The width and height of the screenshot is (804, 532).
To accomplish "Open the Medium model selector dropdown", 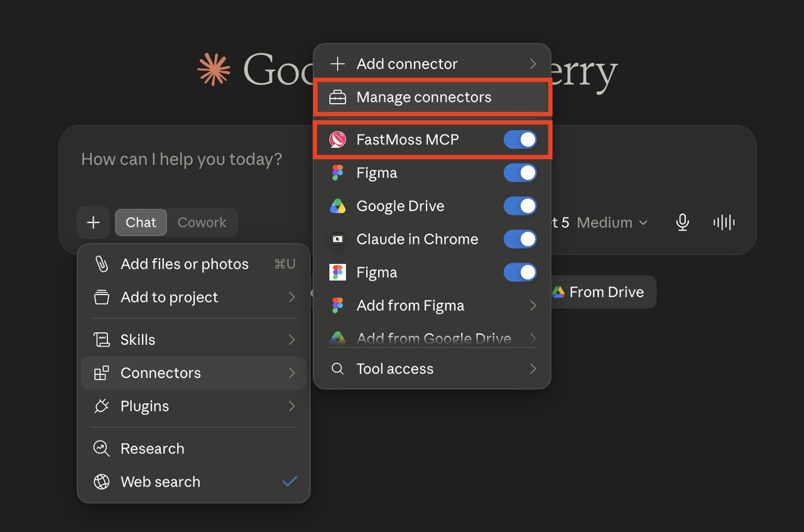I will (x=612, y=222).
